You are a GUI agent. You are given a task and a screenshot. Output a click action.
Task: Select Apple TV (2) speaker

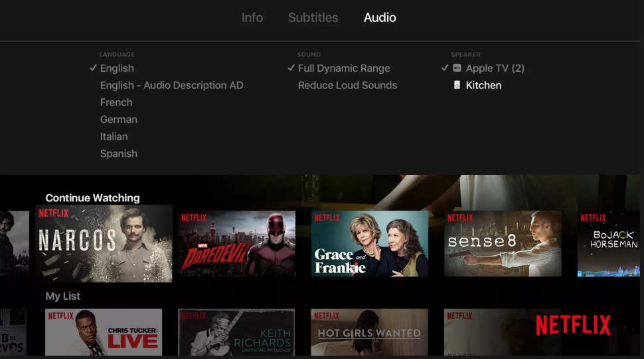(495, 68)
